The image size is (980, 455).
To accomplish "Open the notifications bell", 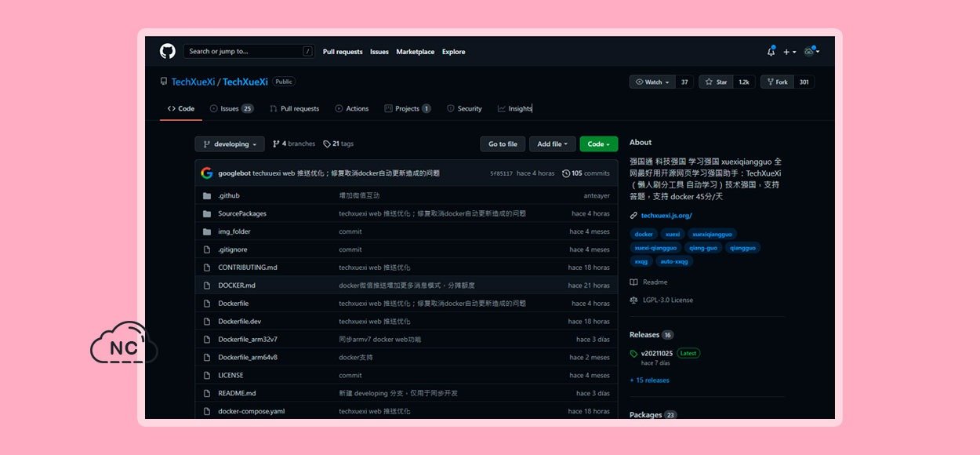I will (771, 52).
